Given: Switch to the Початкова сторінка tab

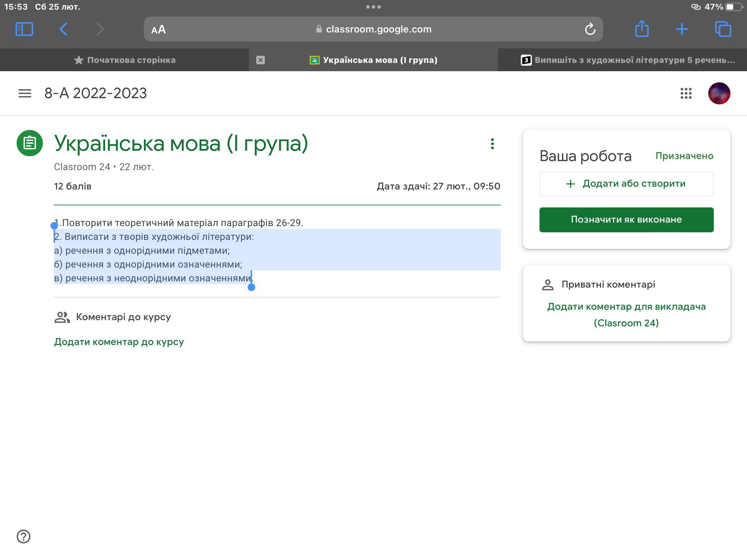Looking at the screenshot, I should (x=124, y=60).
